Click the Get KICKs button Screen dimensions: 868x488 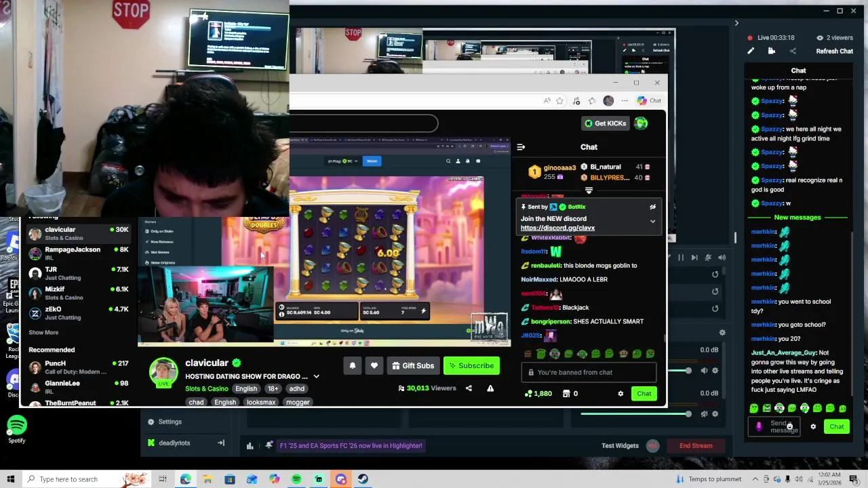pos(605,123)
